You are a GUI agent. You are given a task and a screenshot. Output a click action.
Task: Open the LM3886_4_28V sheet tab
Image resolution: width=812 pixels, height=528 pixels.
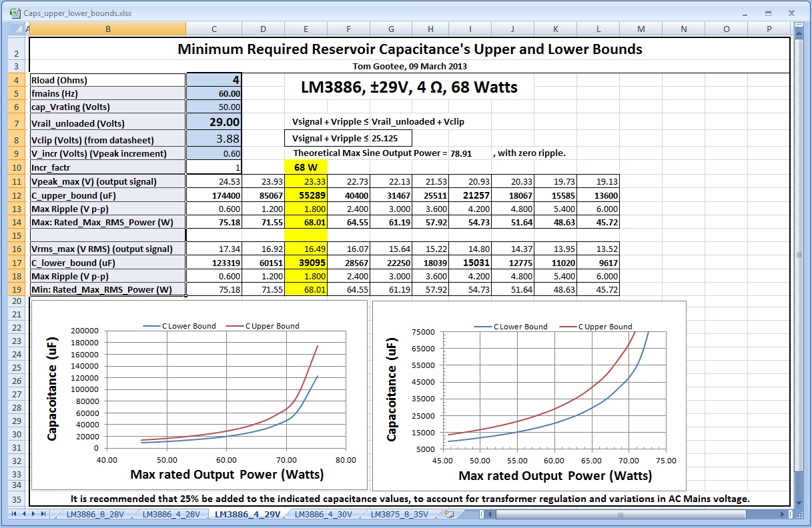(x=170, y=514)
